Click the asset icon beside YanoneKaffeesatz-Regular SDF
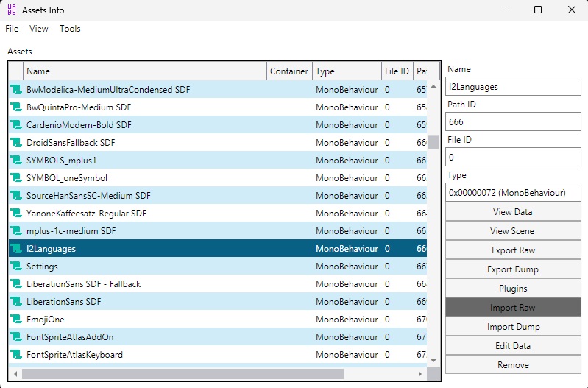This screenshot has width=588, height=388. pyautogui.click(x=16, y=213)
